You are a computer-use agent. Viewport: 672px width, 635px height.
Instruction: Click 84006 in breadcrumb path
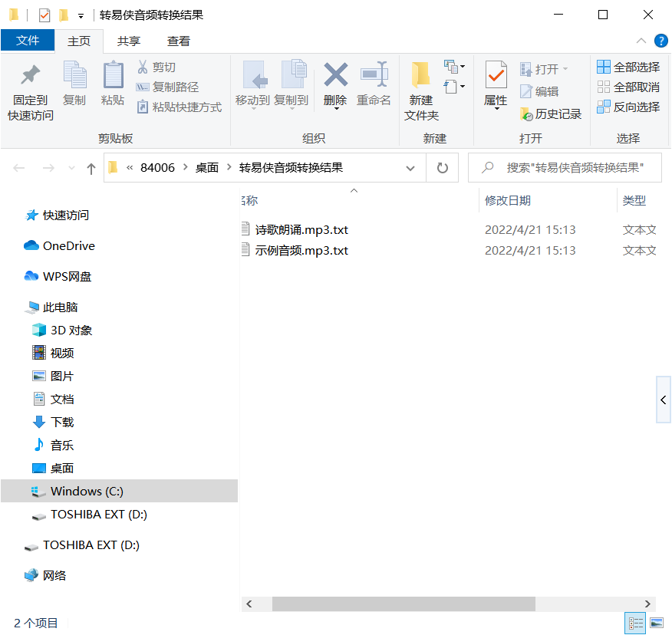[x=157, y=167]
